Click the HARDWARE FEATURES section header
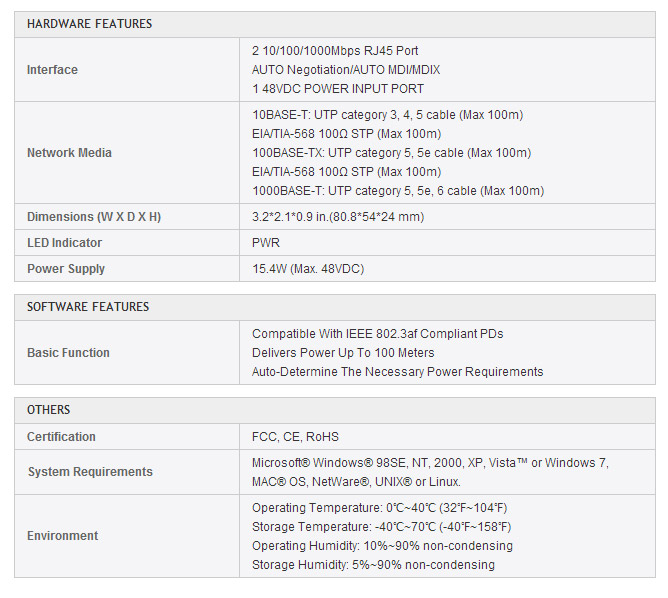Screen dimensions: 668x598 coord(89,24)
